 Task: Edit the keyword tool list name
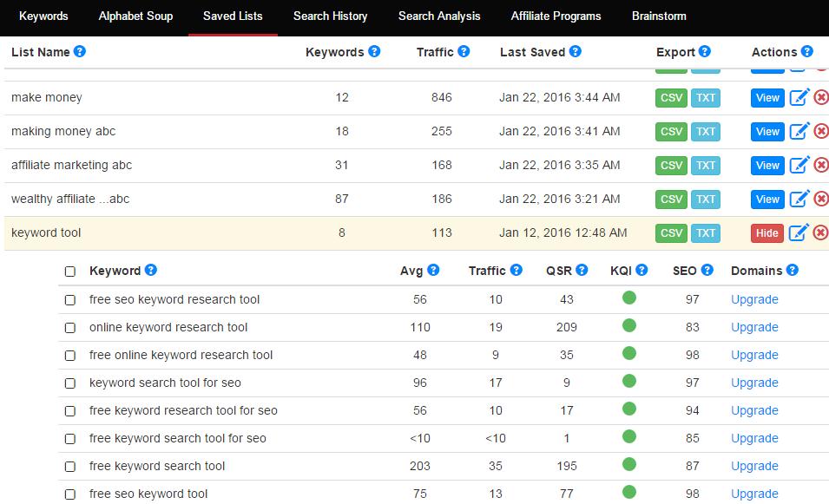point(799,232)
